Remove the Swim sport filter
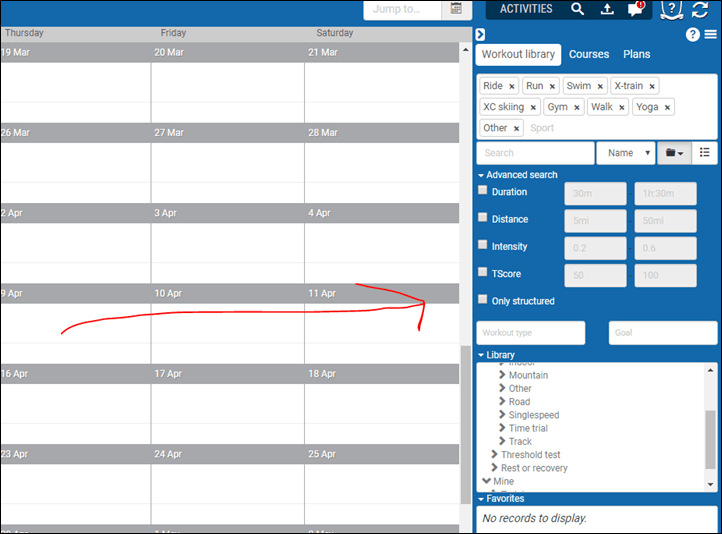Viewport: 722px width, 534px height. click(600, 87)
